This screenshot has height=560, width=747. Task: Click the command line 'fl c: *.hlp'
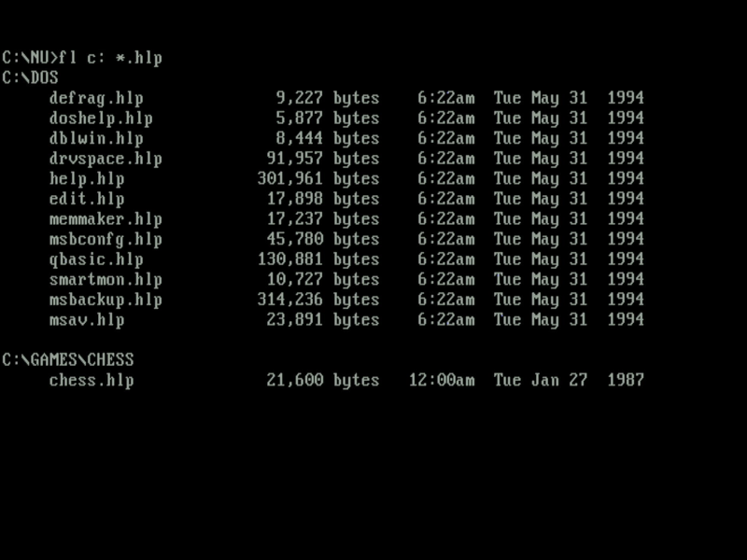coord(110,58)
